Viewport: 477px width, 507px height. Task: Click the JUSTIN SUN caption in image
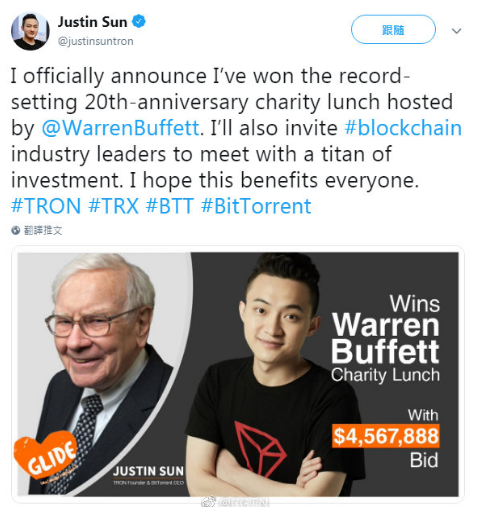point(148,471)
